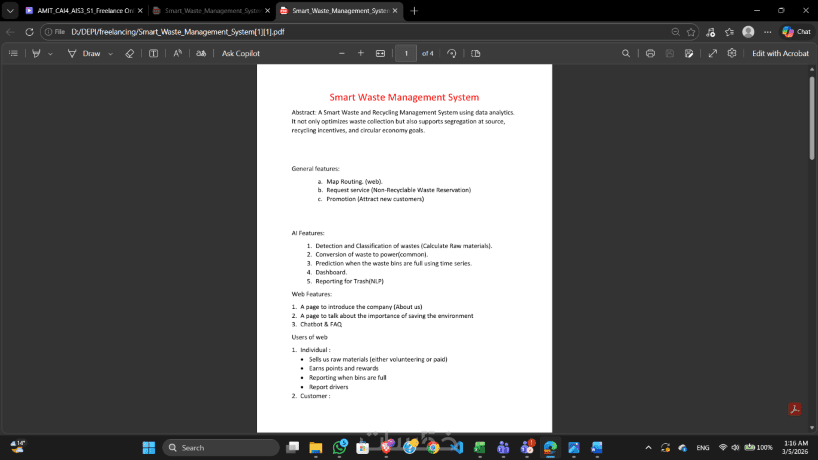Open the Favorites list
818x460 pixels.
(729, 32)
